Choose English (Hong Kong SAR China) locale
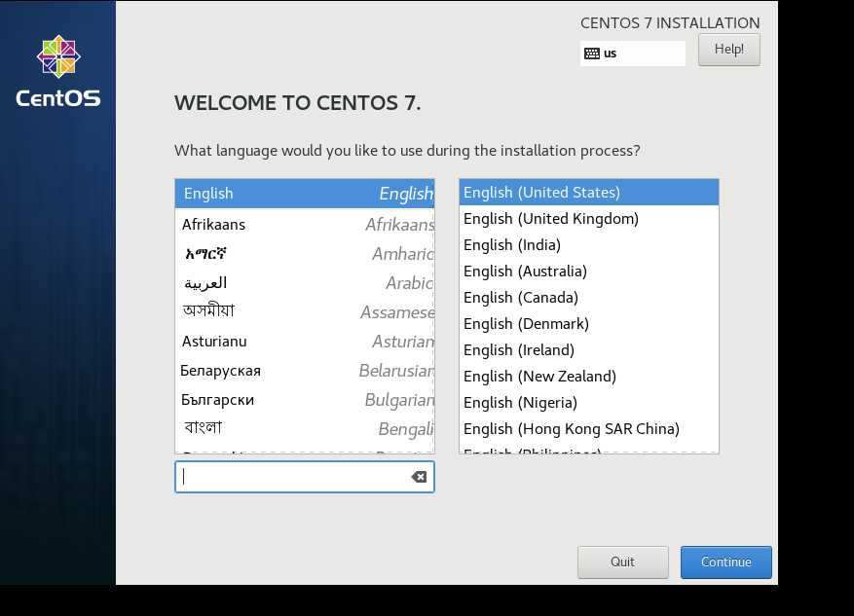 pos(589,429)
